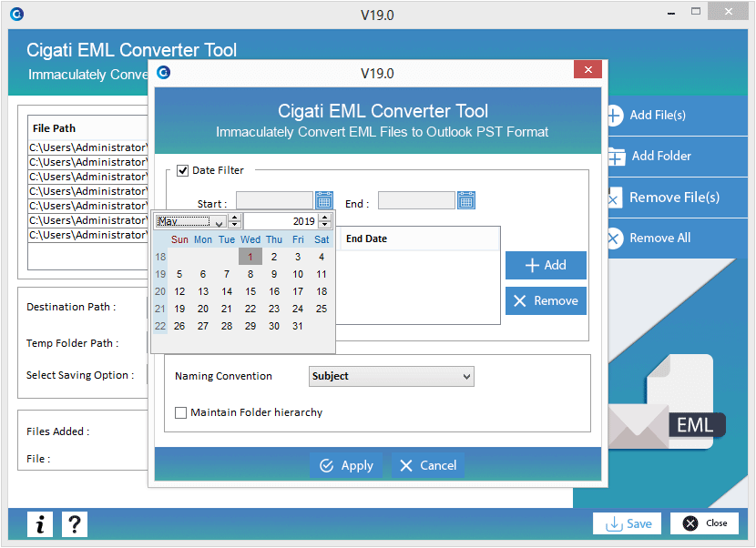Image resolution: width=756 pixels, height=548 pixels.
Task: Select May 10 in the calendar
Action: coord(298,274)
